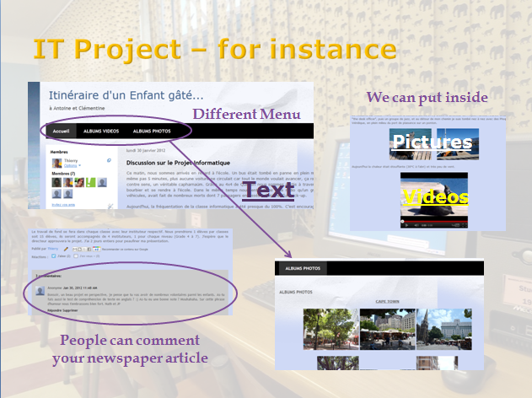
Task: Click the Recommander ce contenu sur Google text
Action: click(125, 249)
